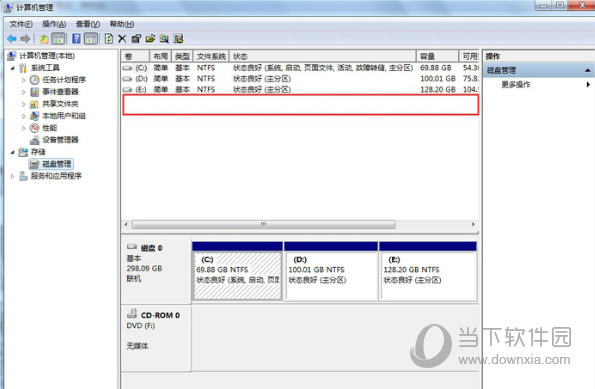The height and width of the screenshot is (389, 595).
Task: Click the horizontal scrollbar right arrow
Action: click(x=473, y=224)
